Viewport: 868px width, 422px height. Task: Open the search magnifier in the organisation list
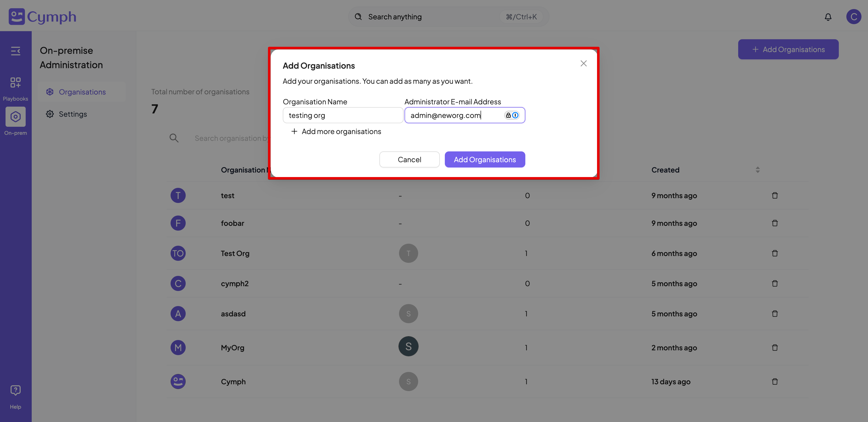[x=174, y=138]
